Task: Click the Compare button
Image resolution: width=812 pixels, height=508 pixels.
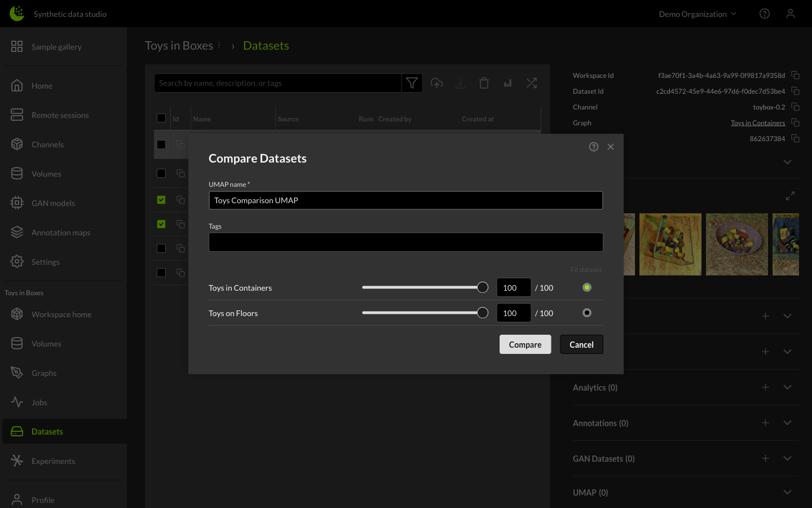Action: (525, 344)
